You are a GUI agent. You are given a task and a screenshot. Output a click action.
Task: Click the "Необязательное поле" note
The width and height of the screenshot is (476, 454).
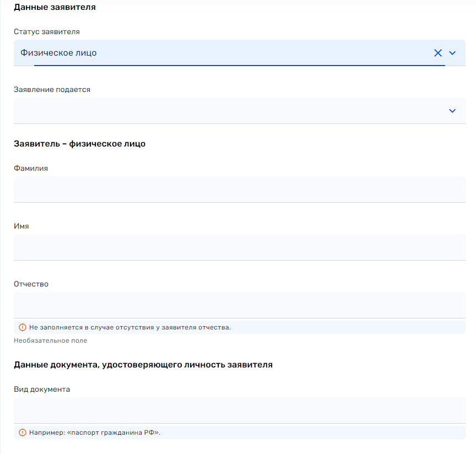click(50, 340)
